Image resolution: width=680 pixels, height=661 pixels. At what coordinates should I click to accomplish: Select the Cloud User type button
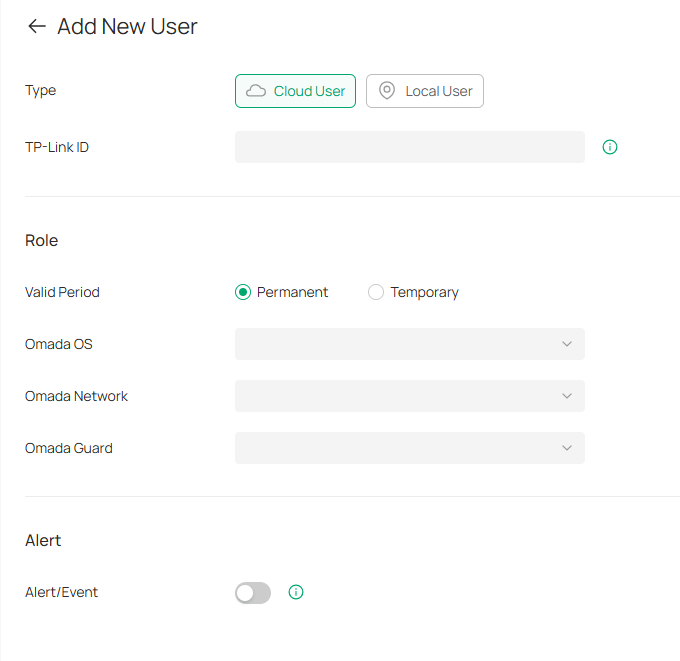295,91
